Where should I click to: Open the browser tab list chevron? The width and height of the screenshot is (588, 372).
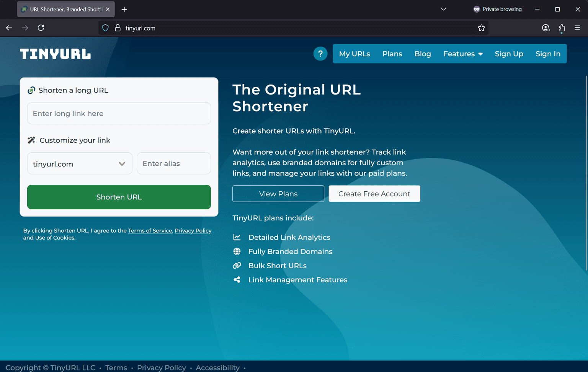click(443, 9)
